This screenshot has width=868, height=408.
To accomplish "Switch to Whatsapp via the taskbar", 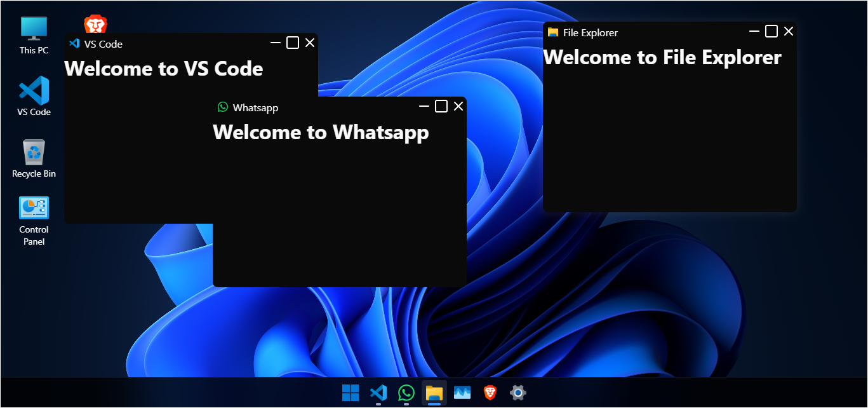I will point(406,393).
